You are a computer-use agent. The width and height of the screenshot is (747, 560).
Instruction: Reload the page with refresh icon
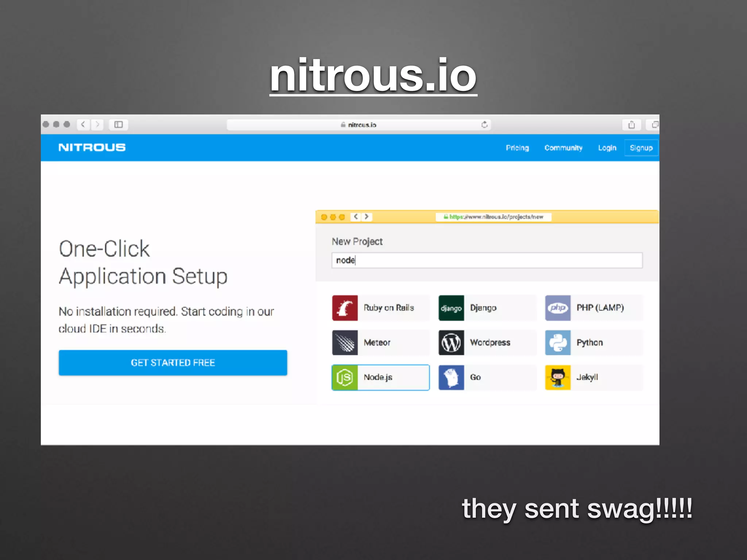pos(484,125)
